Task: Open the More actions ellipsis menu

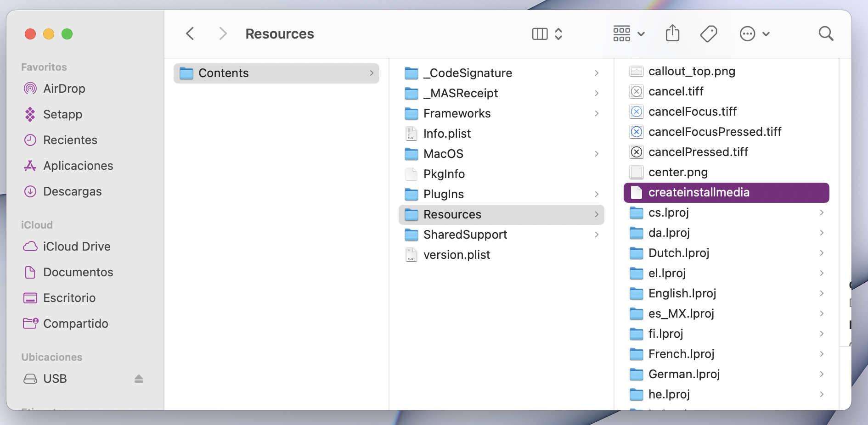Action: [x=754, y=34]
